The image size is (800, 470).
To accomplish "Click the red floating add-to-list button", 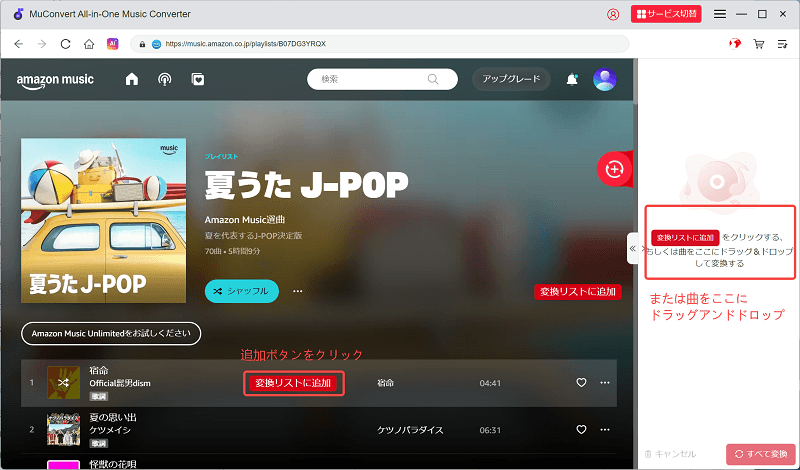I will click(x=614, y=169).
